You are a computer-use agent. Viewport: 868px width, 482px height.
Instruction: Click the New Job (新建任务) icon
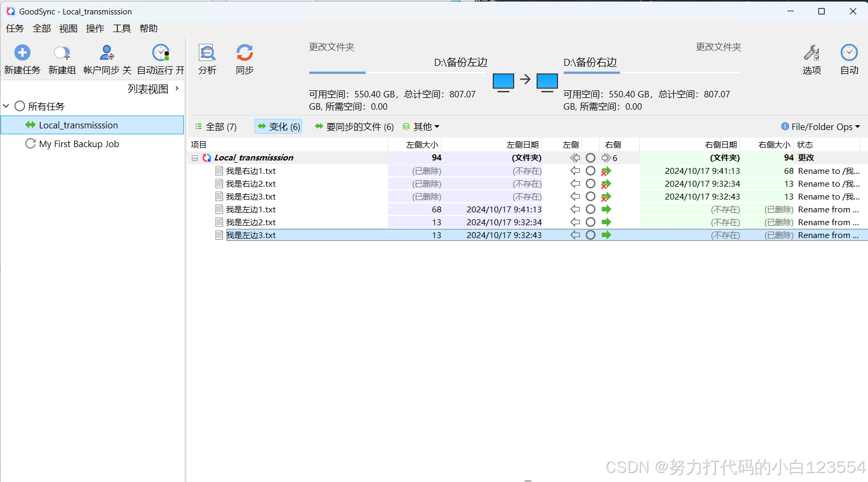click(22, 52)
